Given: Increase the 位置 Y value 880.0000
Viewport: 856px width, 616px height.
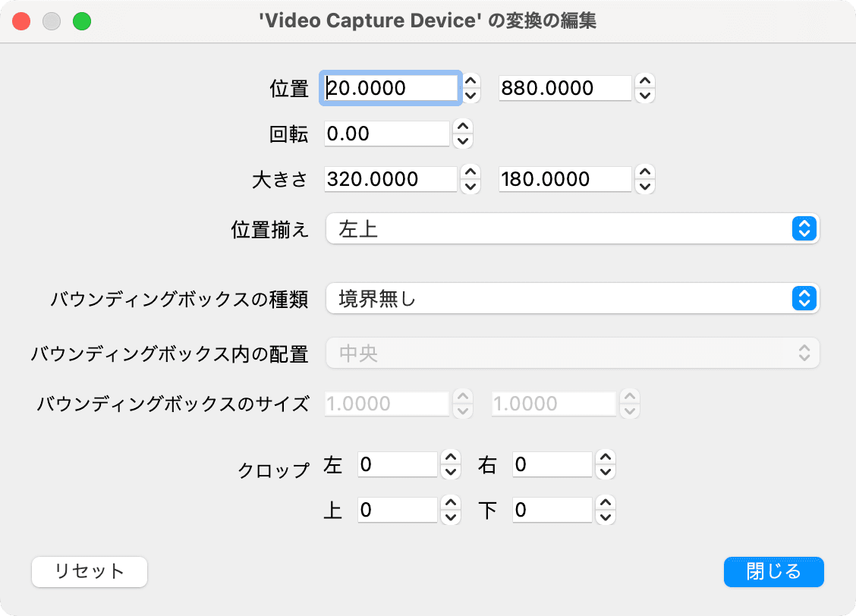Looking at the screenshot, I should click(x=645, y=80).
